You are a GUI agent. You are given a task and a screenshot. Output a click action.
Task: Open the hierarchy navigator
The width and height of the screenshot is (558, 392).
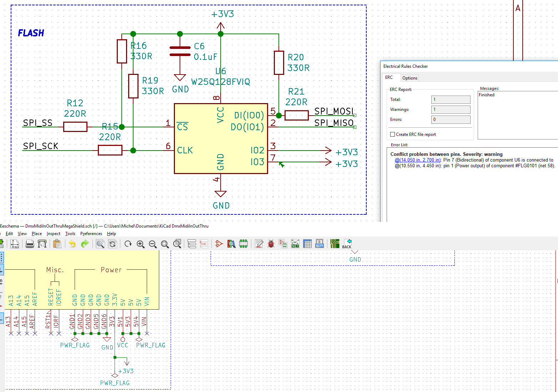192,244
